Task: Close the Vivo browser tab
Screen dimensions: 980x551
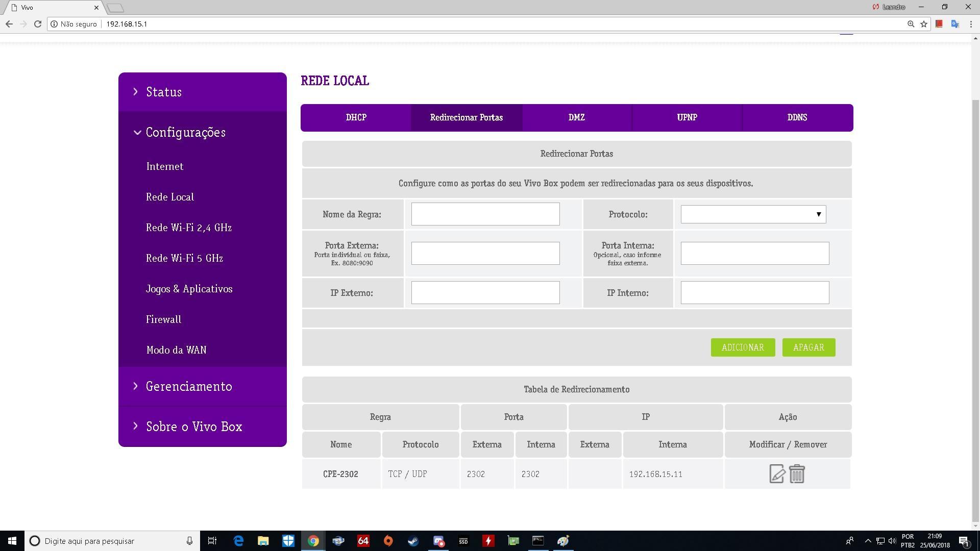Action: point(96,8)
